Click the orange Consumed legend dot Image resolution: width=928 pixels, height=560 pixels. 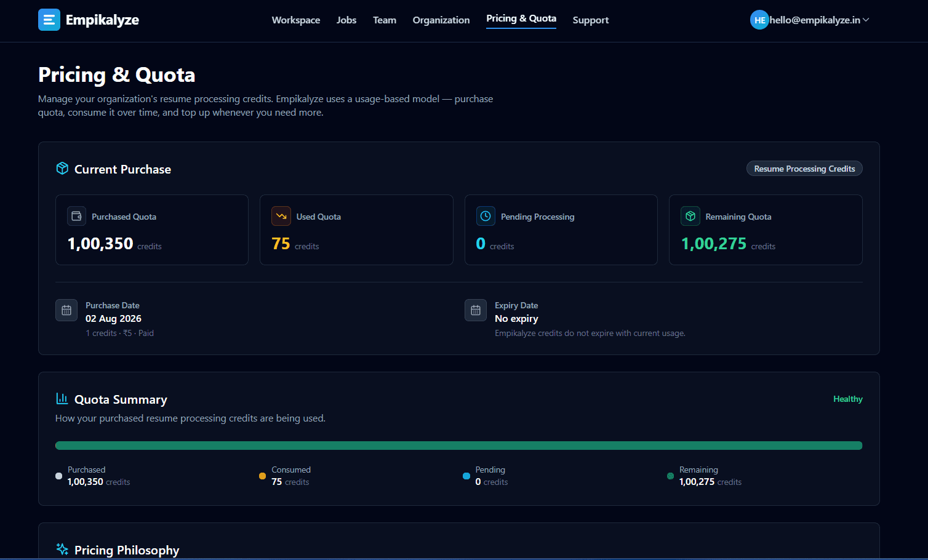262,476
